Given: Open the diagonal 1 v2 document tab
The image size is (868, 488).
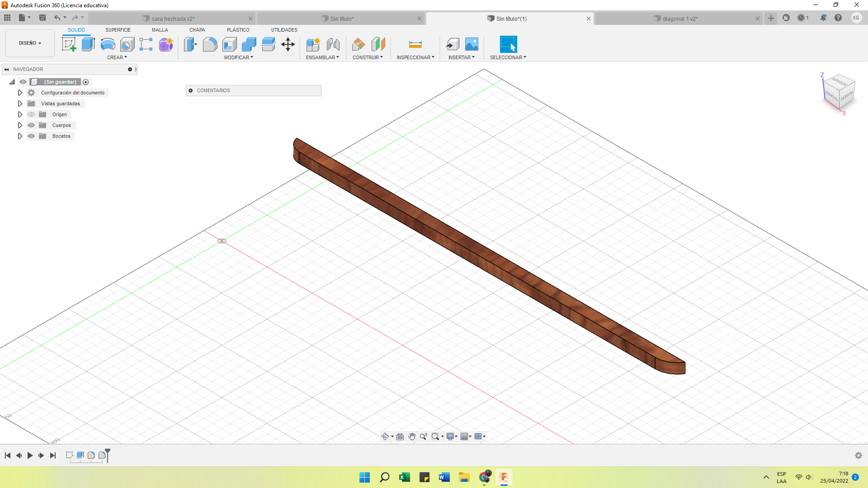Looking at the screenshot, I should coord(679,19).
